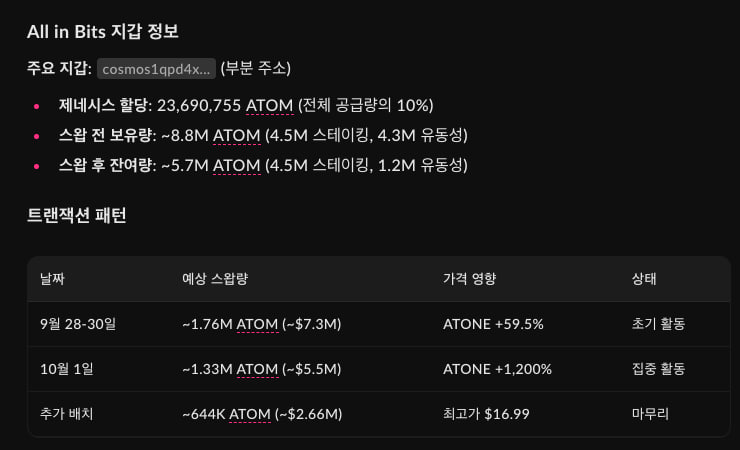This screenshot has width=740, height=450.
Task: Click the "스왑 후 잔여량" bullet label
Action: pyautogui.click(x=106, y=165)
